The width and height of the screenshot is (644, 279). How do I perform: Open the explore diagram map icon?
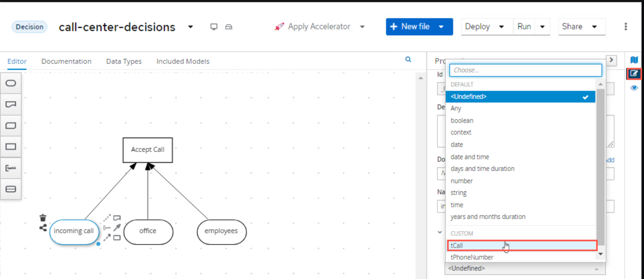634,60
